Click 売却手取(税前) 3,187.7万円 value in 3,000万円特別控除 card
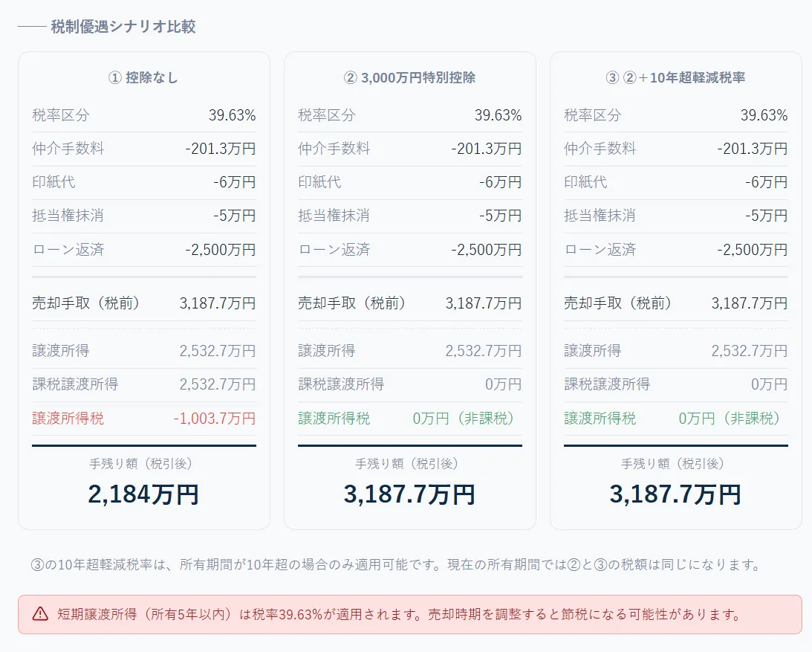 coord(484,303)
